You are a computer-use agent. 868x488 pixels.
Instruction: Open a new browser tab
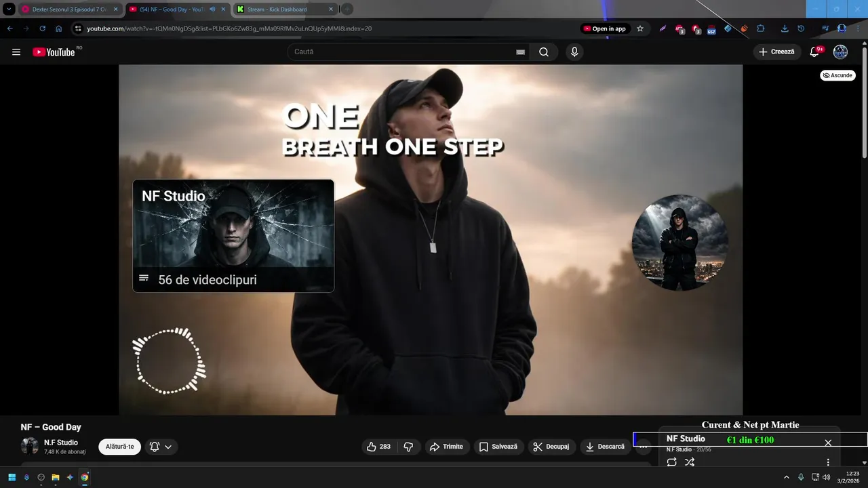347,9
